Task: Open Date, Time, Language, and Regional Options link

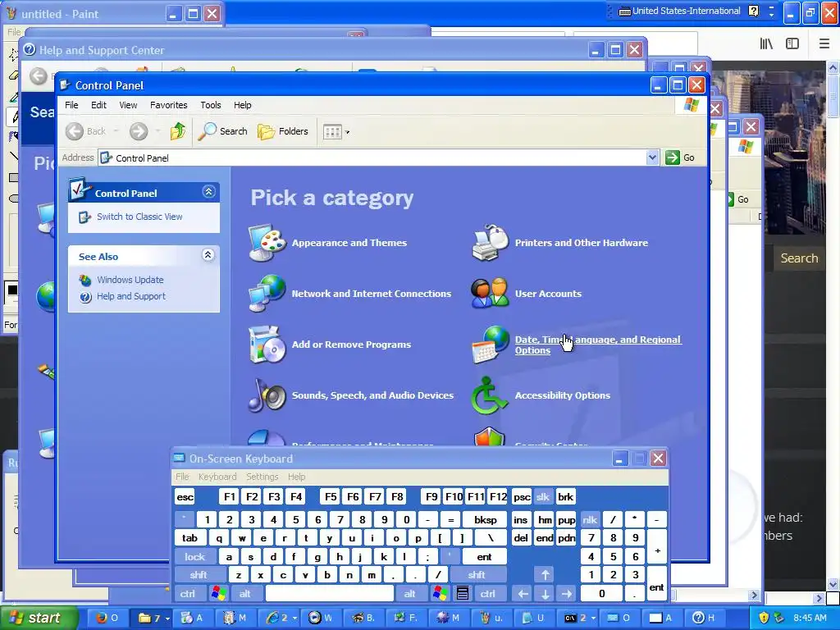Action: (598, 345)
